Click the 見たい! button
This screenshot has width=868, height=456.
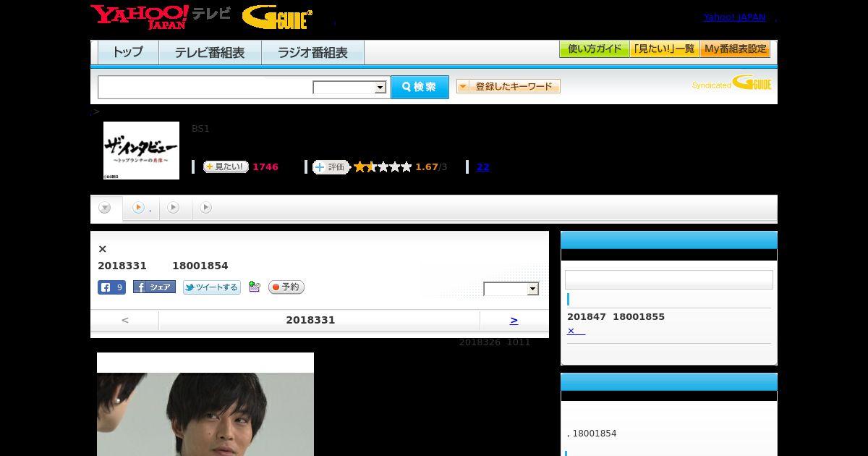tap(226, 166)
